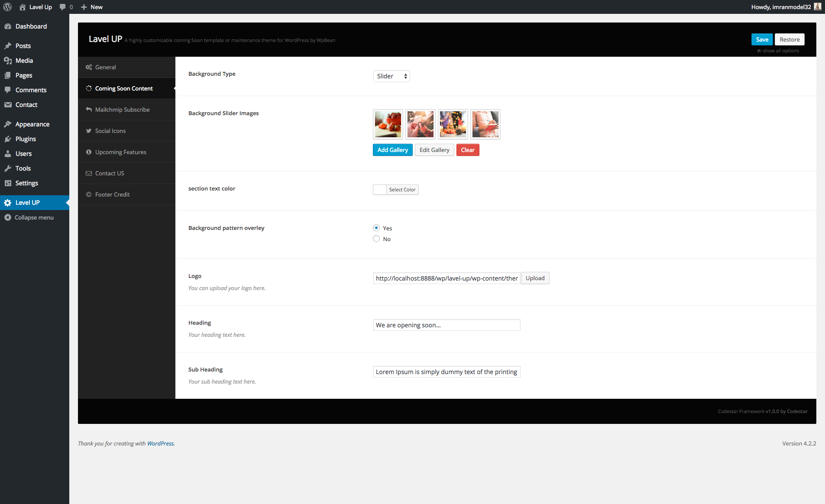The width and height of the screenshot is (825, 504).
Task: Click the Media icon in sidebar
Action: coord(8,61)
